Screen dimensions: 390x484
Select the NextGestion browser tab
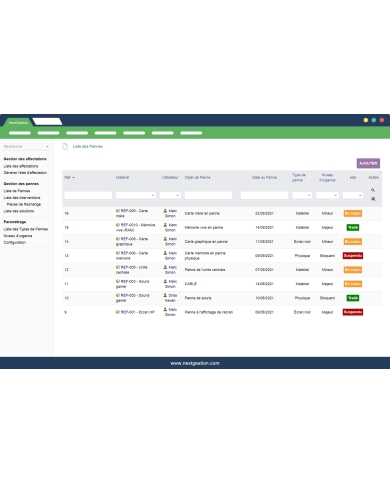[x=18, y=122]
